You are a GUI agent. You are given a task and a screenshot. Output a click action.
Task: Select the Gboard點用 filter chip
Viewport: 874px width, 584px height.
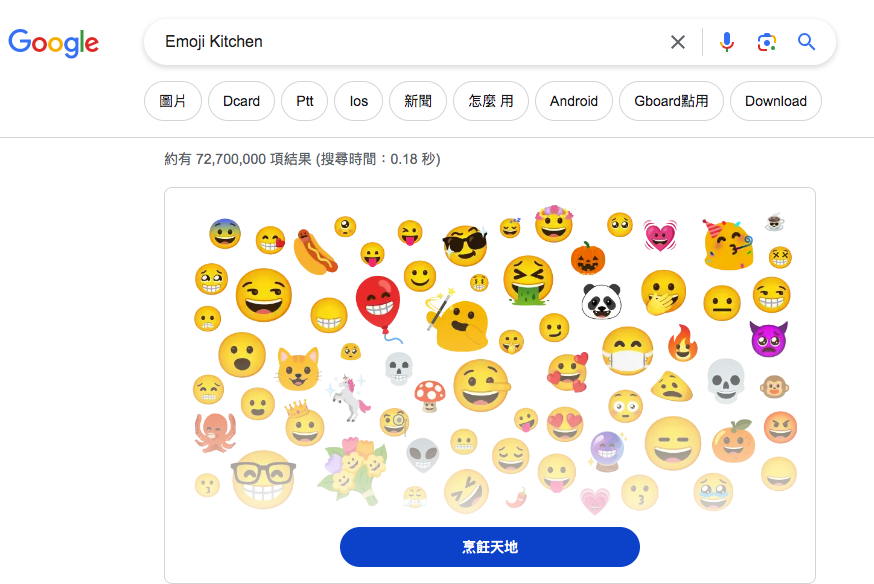[x=671, y=101]
